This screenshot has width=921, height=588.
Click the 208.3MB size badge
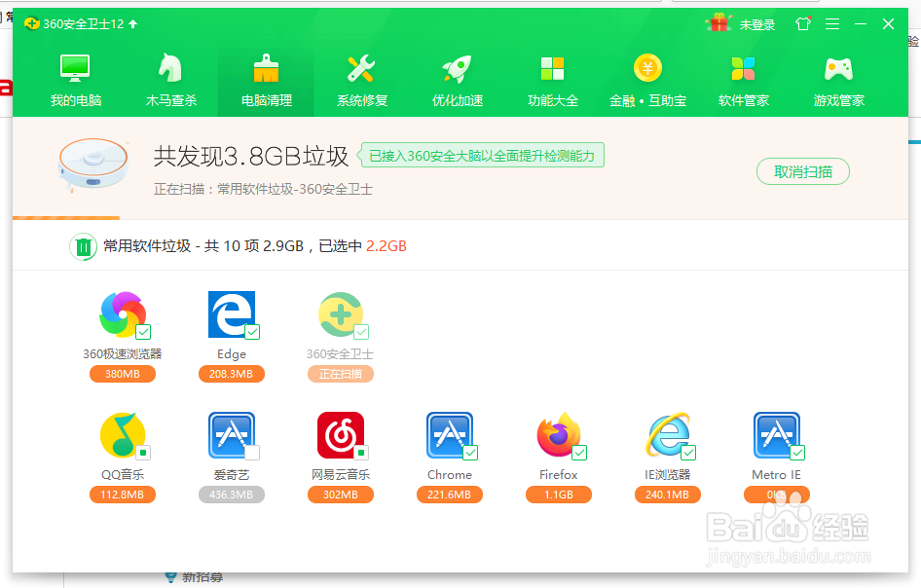[232, 374]
